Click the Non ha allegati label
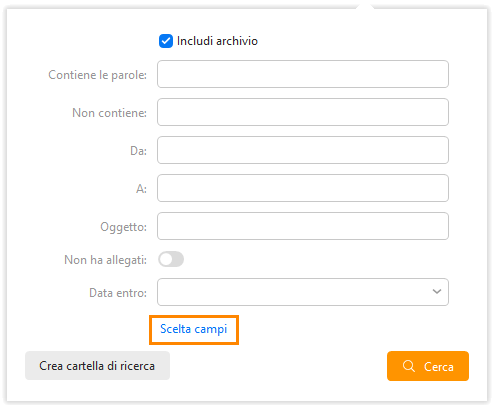 point(105,260)
